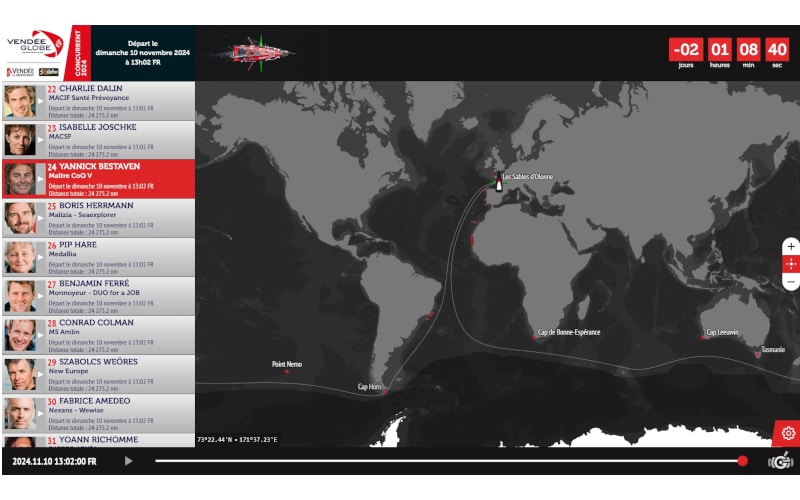This screenshot has height=500, width=800.
Task: Expand Boris Herrmann's row arrow
Action: point(40,218)
